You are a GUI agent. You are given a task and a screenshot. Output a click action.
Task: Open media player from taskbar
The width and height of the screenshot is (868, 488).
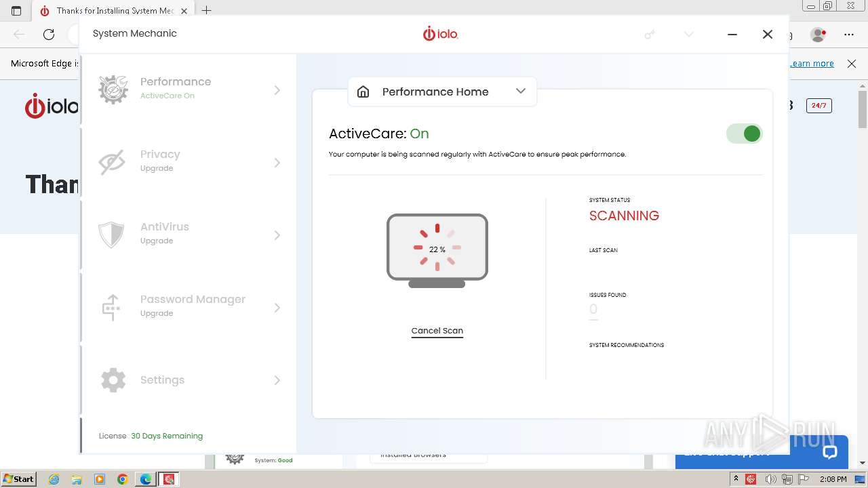click(100, 479)
